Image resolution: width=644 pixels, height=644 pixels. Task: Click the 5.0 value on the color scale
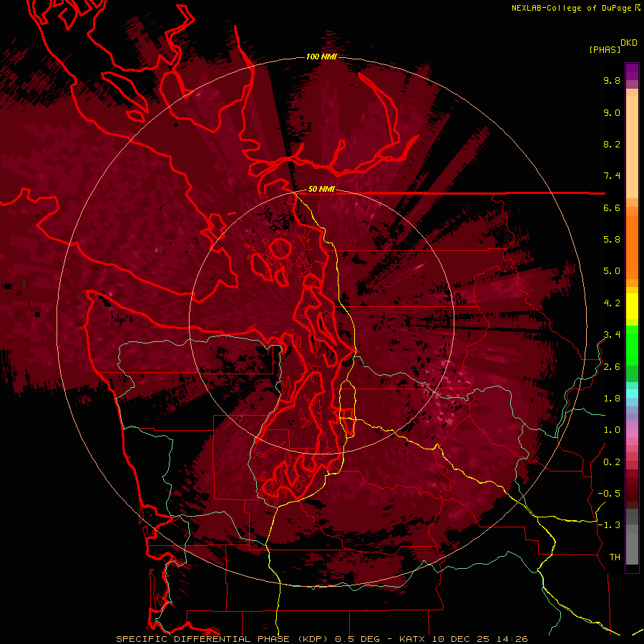612,271
